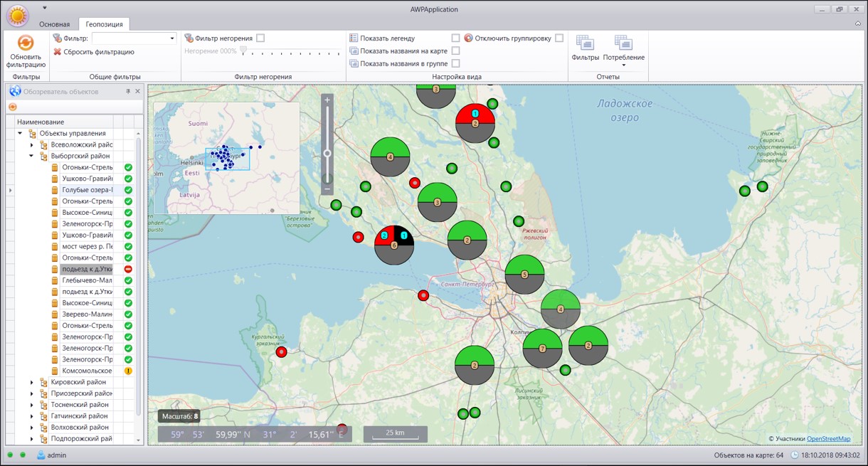This screenshot has height=466, width=868.
Task: Click the map zoom-out minus button
Action: pyautogui.click(x=327, y=189)
